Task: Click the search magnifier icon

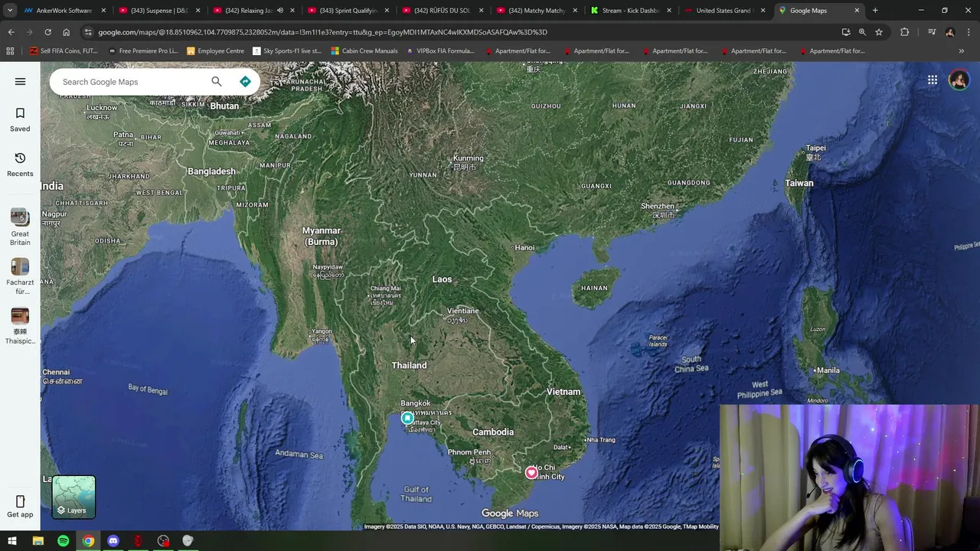Action: (x=217, y=81)
